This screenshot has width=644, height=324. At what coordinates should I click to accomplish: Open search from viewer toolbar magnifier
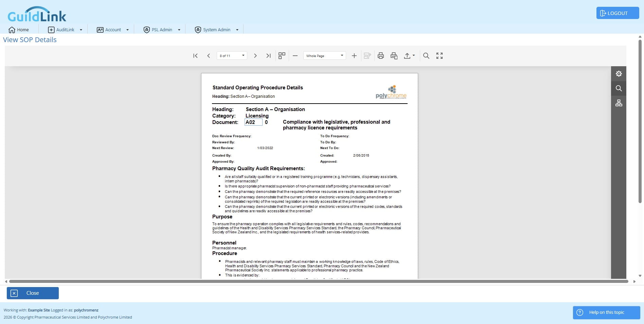(426, 56)
